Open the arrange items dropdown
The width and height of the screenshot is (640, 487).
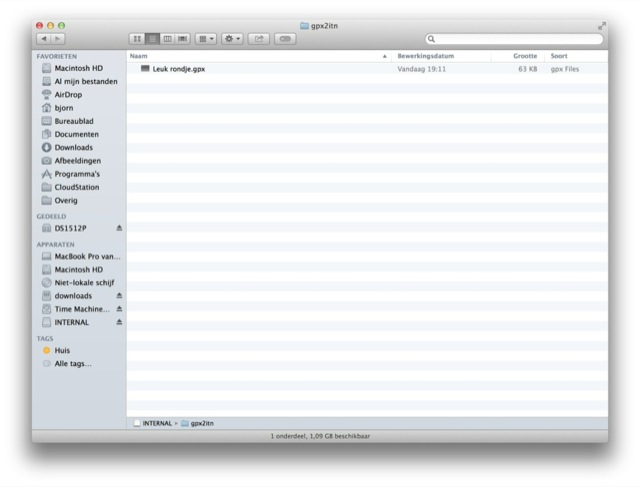click(x=206, y=39)
